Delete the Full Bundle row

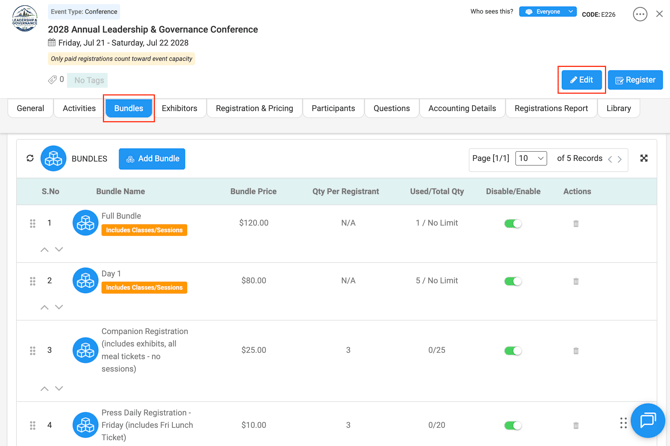[576, 223]
